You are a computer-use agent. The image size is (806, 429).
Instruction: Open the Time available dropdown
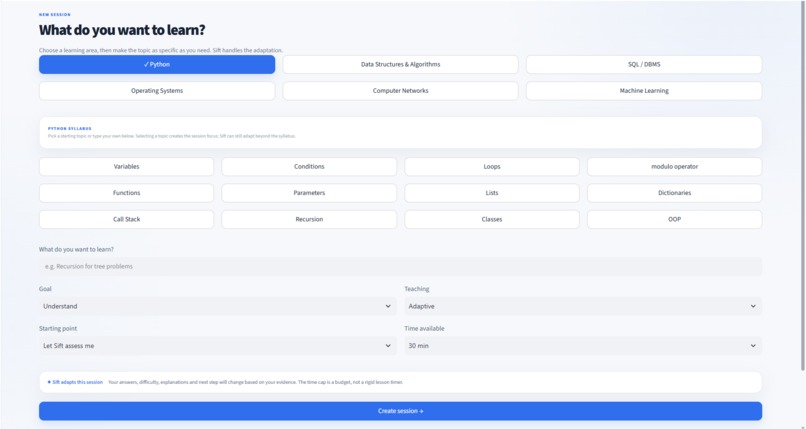[583, 346]
